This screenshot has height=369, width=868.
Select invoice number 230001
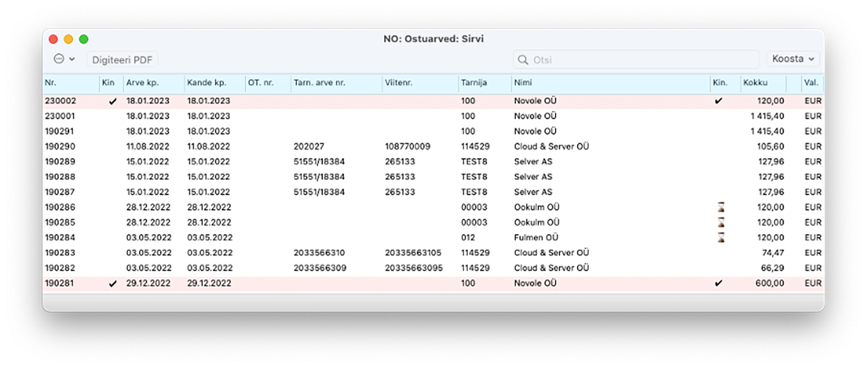coord(60,116)
